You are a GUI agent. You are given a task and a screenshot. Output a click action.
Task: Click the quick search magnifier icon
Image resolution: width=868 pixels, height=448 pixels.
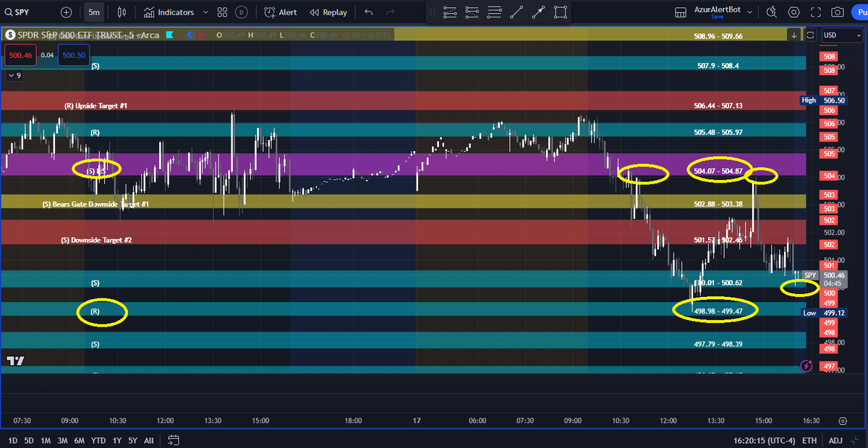(x=771, y=12)
